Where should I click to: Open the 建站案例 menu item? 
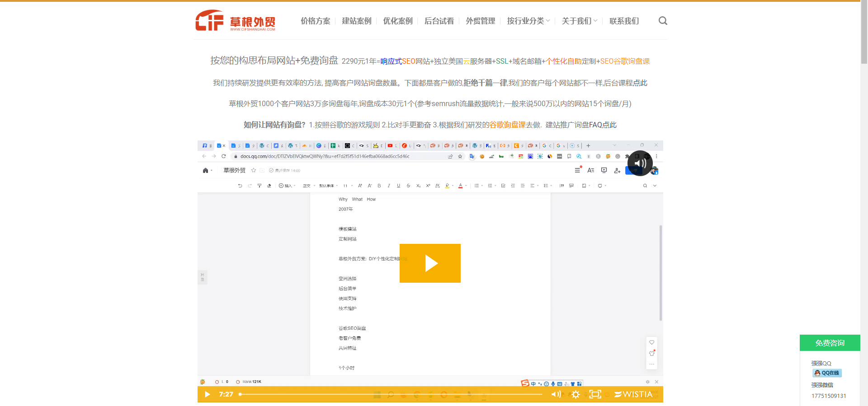(x=356, y=21)
